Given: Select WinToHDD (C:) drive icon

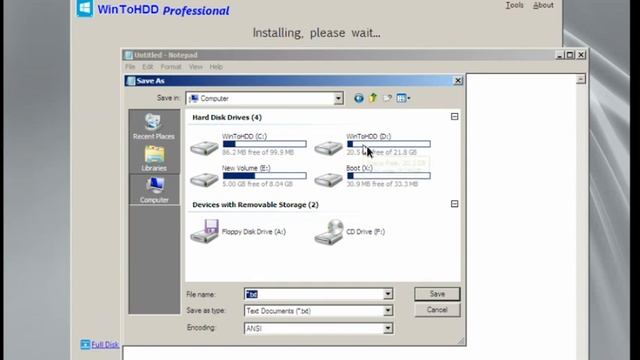Looking at the screenshot, I should tap(204, 147).
